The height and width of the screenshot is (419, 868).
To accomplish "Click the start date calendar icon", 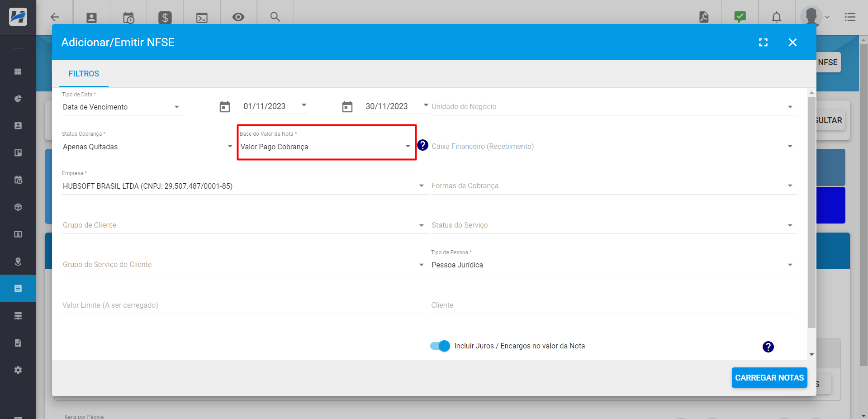I will (x=225, y=107).
